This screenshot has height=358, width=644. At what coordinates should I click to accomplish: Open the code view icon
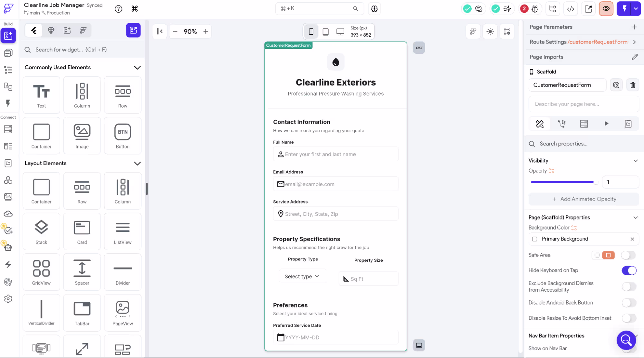click(571, 9)
